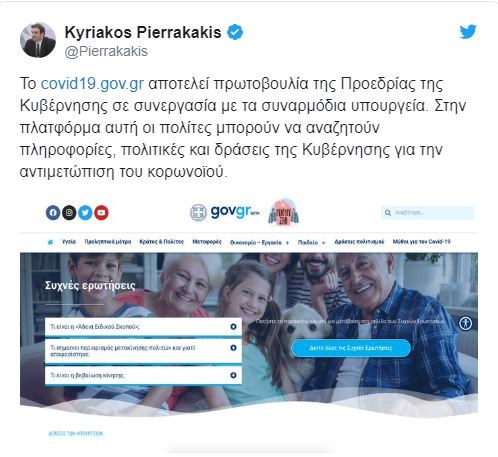Open the Facebook social icon
The height and width of the screenshot is (457, 498).
point(53,212)
